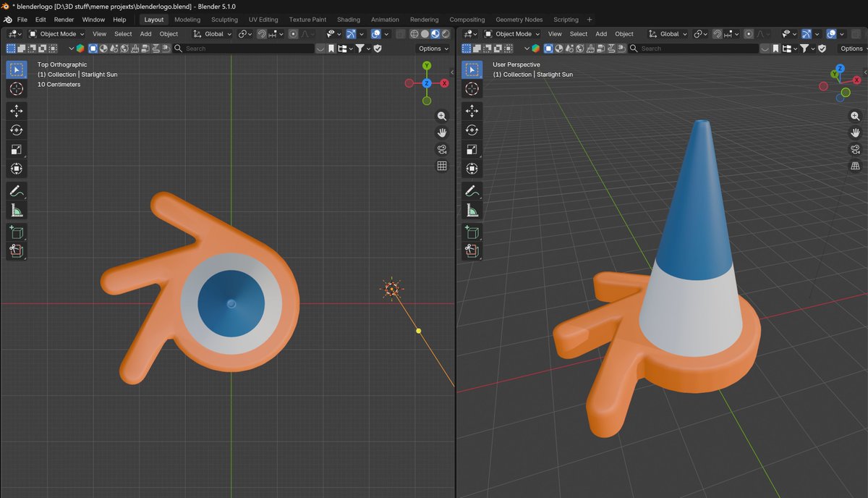Toggle gizmo display in Top Orthographic header

click(351, 34)
